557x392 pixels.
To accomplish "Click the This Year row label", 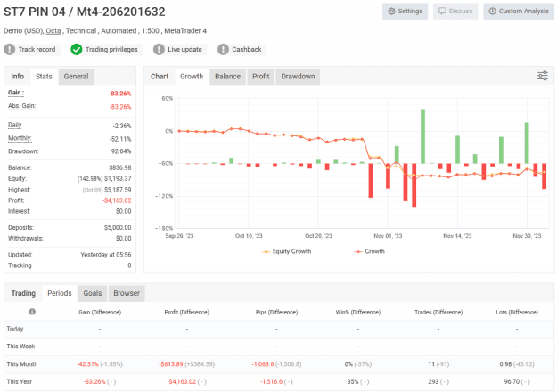I will (20, 381).
